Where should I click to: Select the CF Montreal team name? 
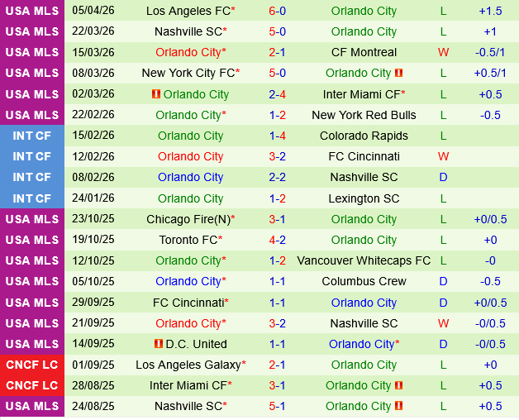(364, 52)
